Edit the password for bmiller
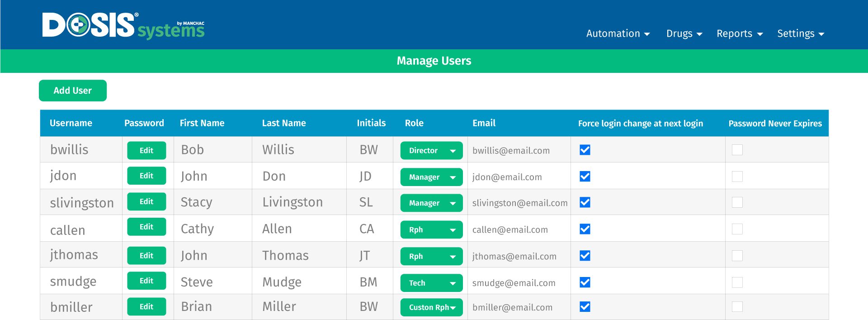Screen dimensions: 868x320 pyautogui.click(x=146, y=306)
